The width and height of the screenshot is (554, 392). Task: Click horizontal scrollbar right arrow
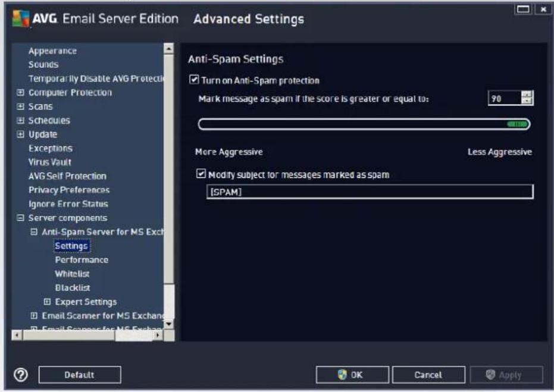[158, 334]
